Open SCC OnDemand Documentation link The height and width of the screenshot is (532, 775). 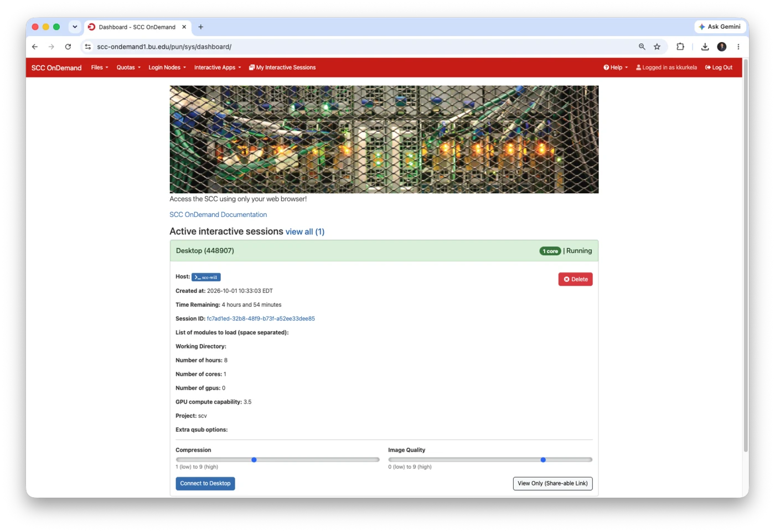coord(218,215)
